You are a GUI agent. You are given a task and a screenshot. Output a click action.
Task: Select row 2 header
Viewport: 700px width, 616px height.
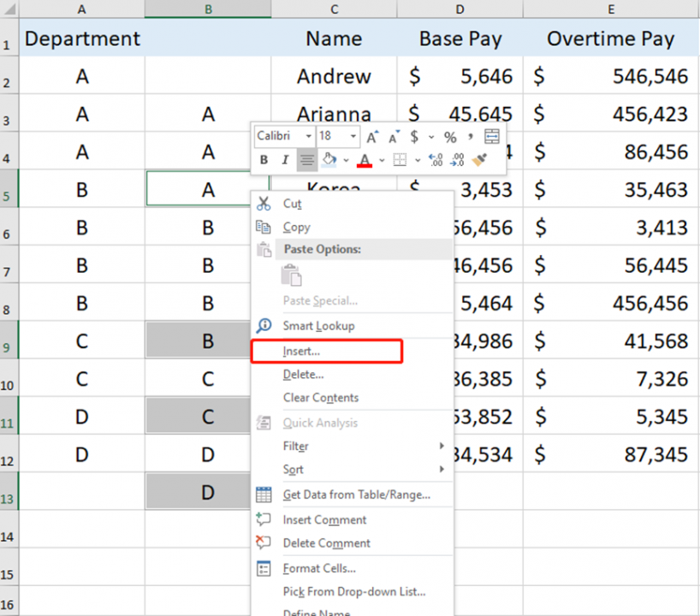tap(9, 75)
